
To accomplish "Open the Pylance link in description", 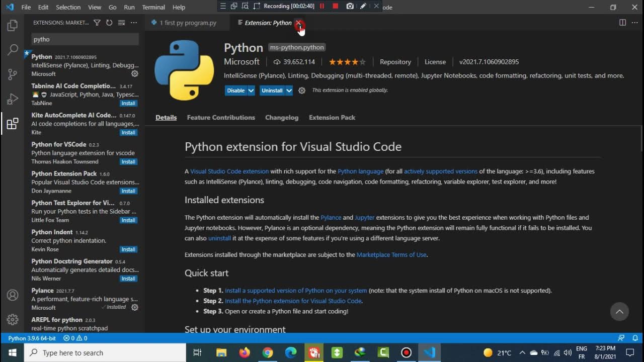I will tap(331, 217).
